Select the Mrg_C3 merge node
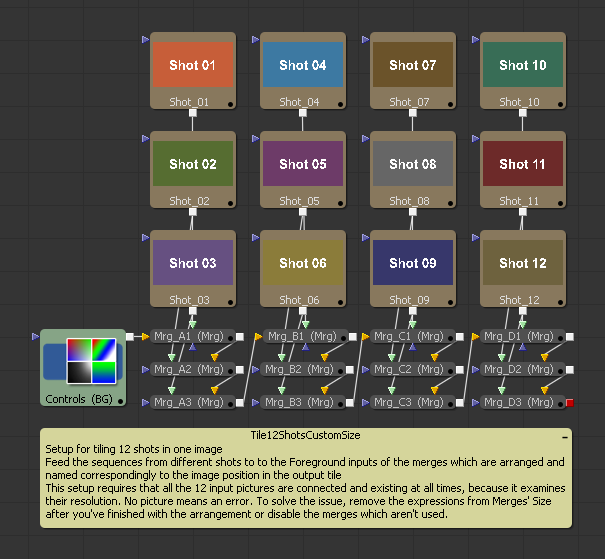 click(413, 403)
